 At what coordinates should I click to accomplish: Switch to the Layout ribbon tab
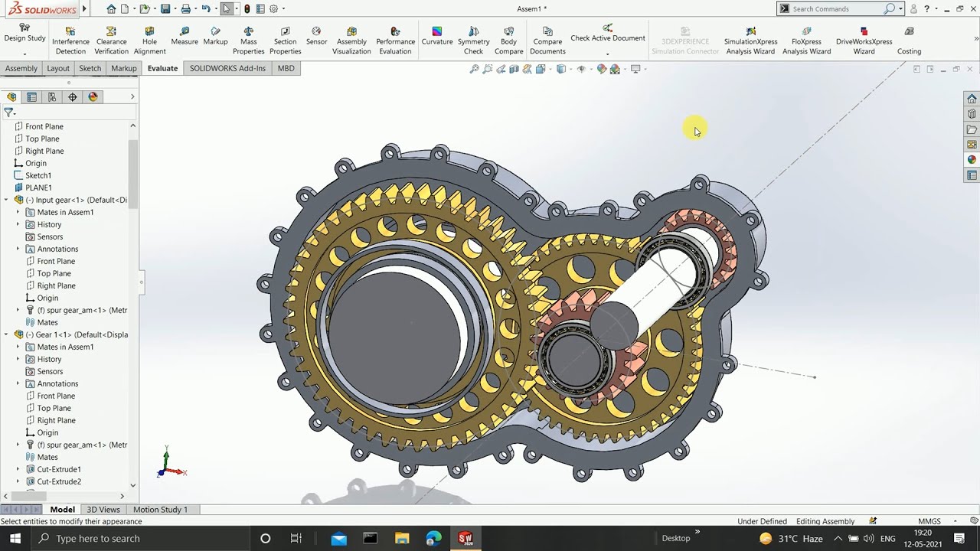pyautogui.click(x=57, y=68)
